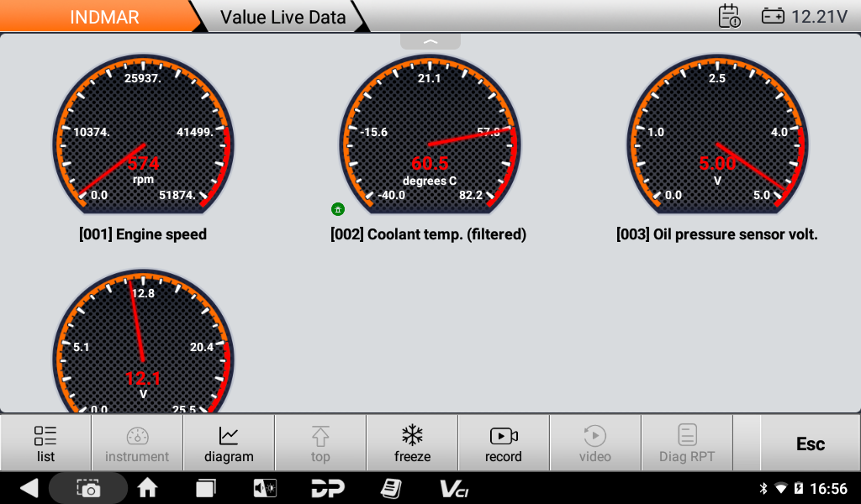Take a screenshot with camera icon
861x504 pixels.
click(x=87, y=487)
